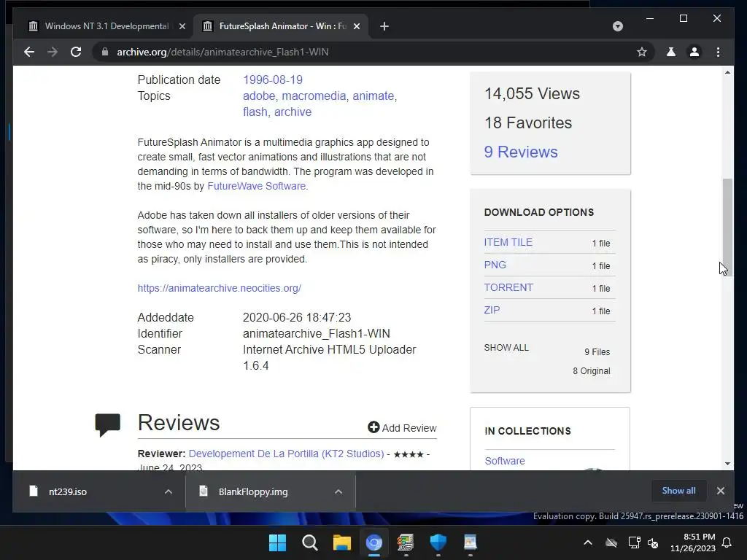Screen dimensions: 747x560
Task: Open the Windows Start menu
Action: pos(277,542)
